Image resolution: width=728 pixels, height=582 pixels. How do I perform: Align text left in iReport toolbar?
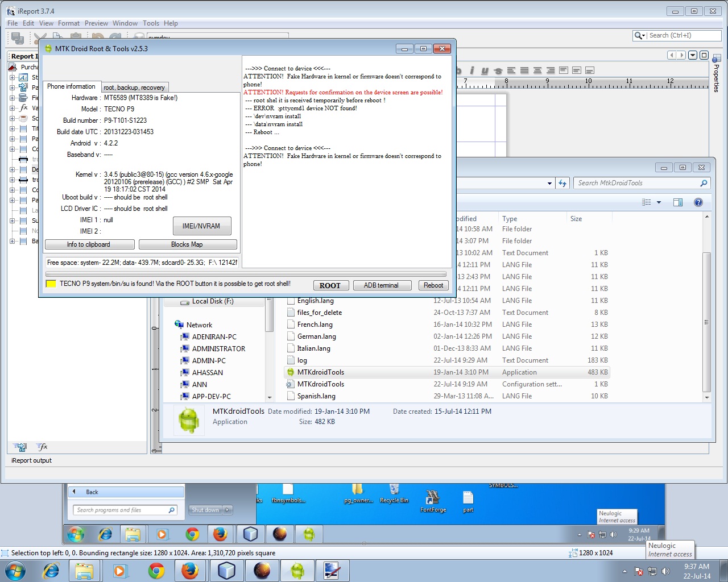511,70
